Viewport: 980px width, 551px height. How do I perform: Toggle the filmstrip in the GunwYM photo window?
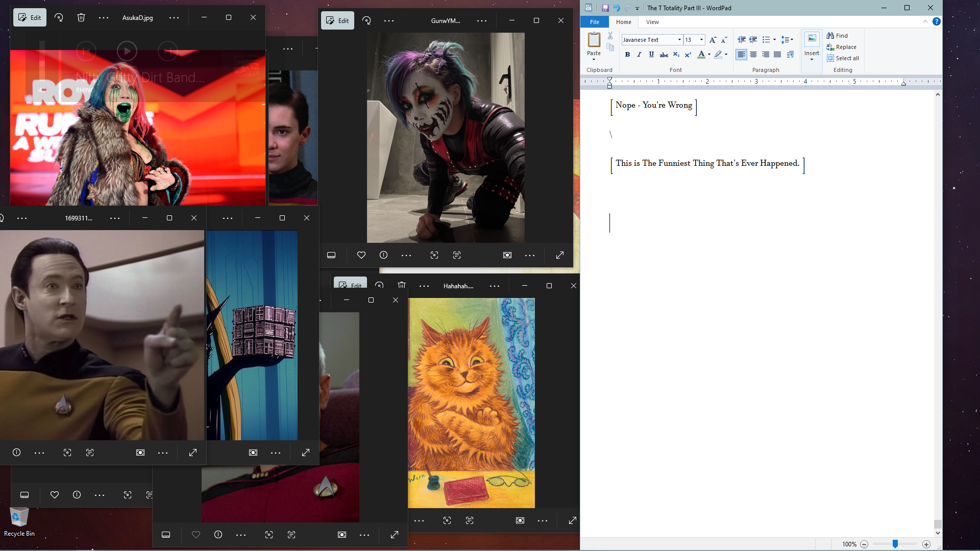pyautogui.click(x=331, y=255)
